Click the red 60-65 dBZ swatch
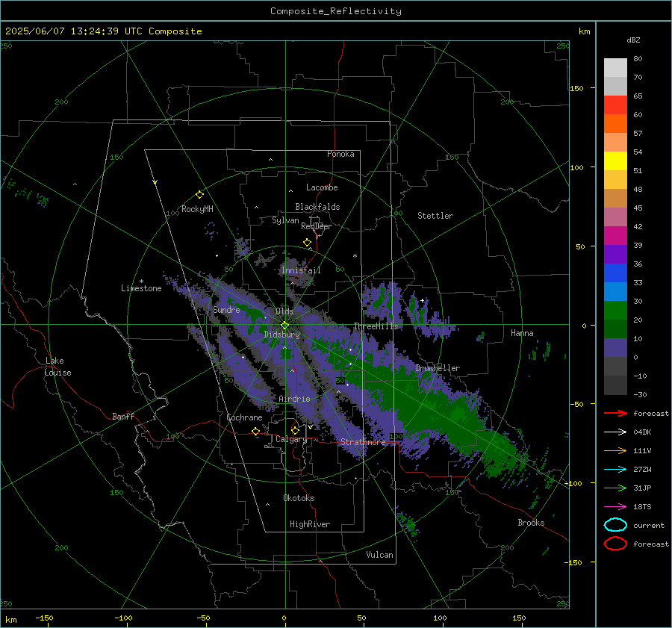 [x=615, y=105]
